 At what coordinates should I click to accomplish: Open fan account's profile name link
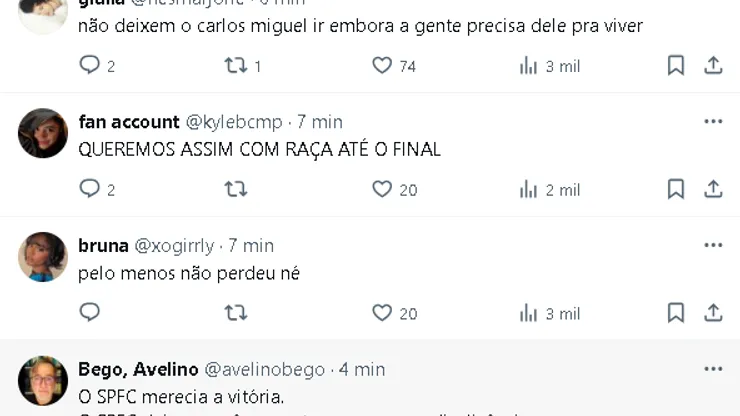pyautogui.click(x=128, y=122)
